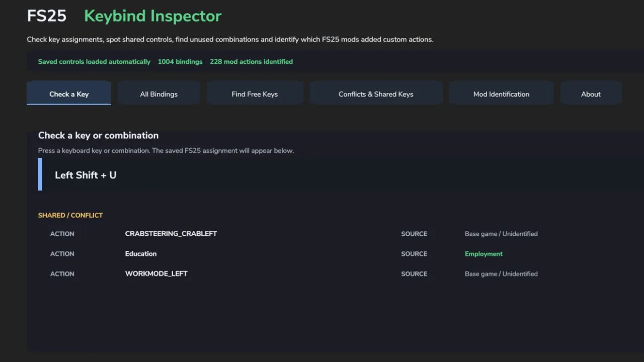Click the 1004 bindings status text
644x362 pixels.
tap(180, 62)
